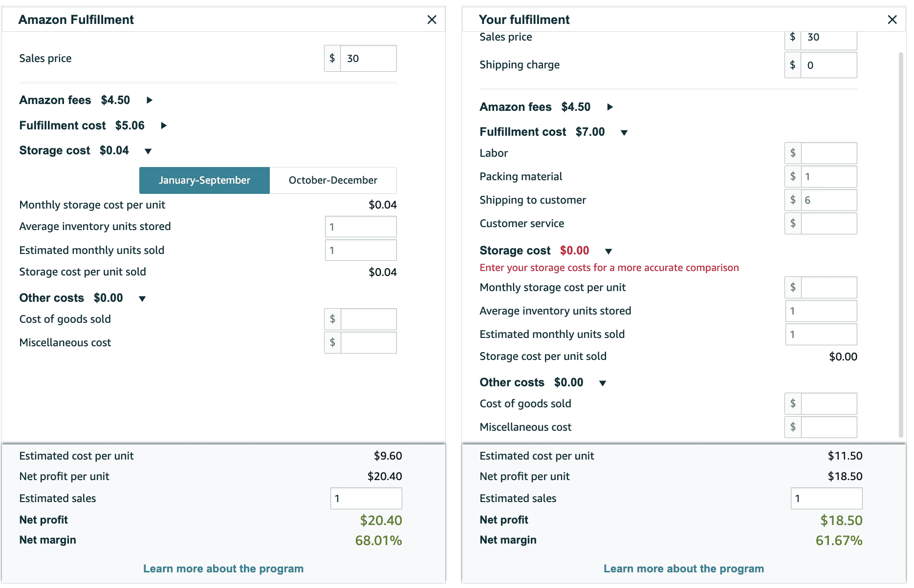Click the Shipping charge input field
Screen dimensions: 914x588
point(829,65)
